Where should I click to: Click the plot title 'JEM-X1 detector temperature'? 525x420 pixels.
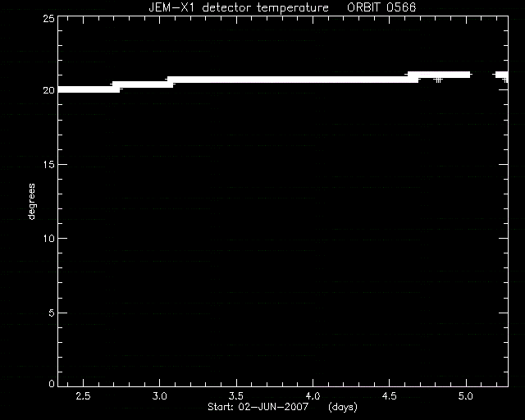pyautogui.click(x=239, y=7)
